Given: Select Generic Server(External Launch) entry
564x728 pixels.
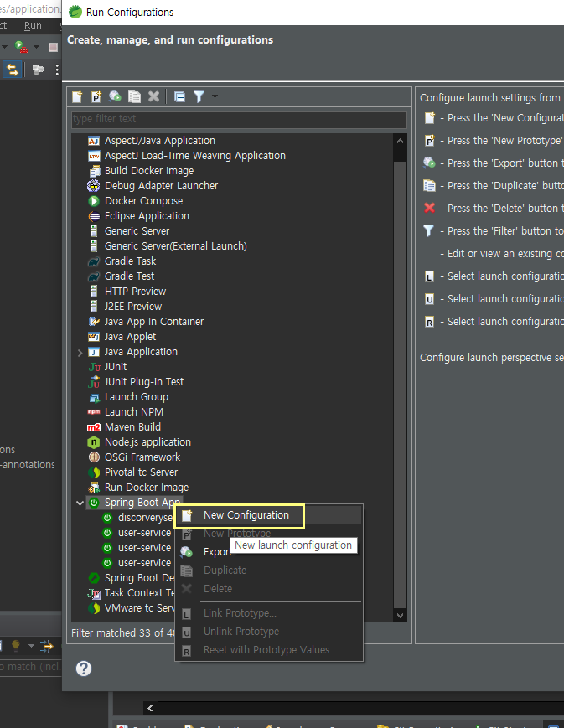Looking at the screenshot, I should pos(176,246).
